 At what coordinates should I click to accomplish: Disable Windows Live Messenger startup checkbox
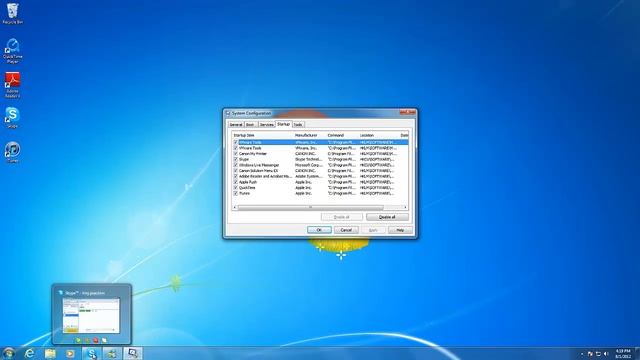[236, 165]
